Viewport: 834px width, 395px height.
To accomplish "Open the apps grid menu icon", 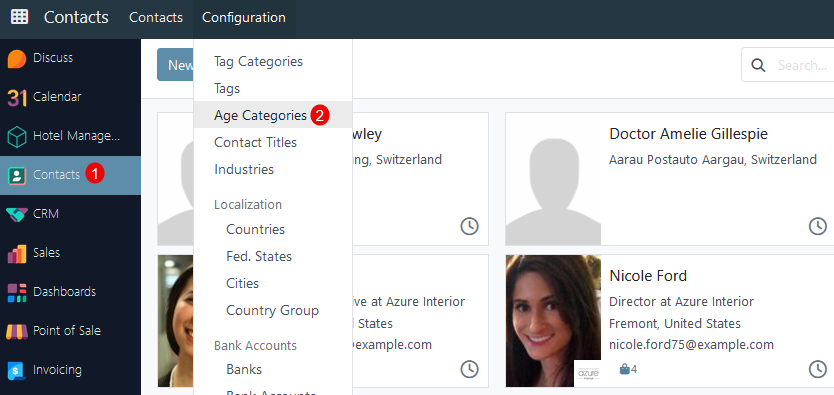I will (20, 17).
